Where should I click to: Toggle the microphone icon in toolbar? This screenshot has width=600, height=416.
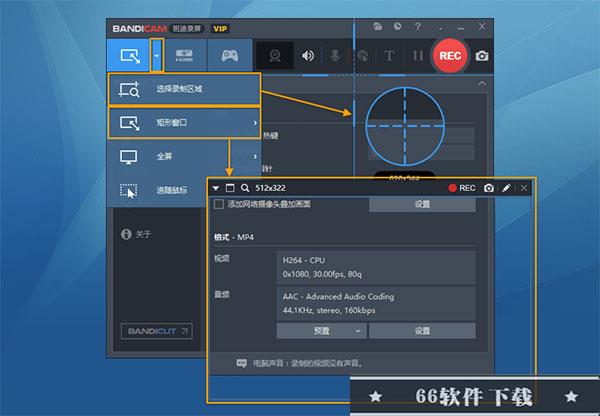[x=335, y=56]
